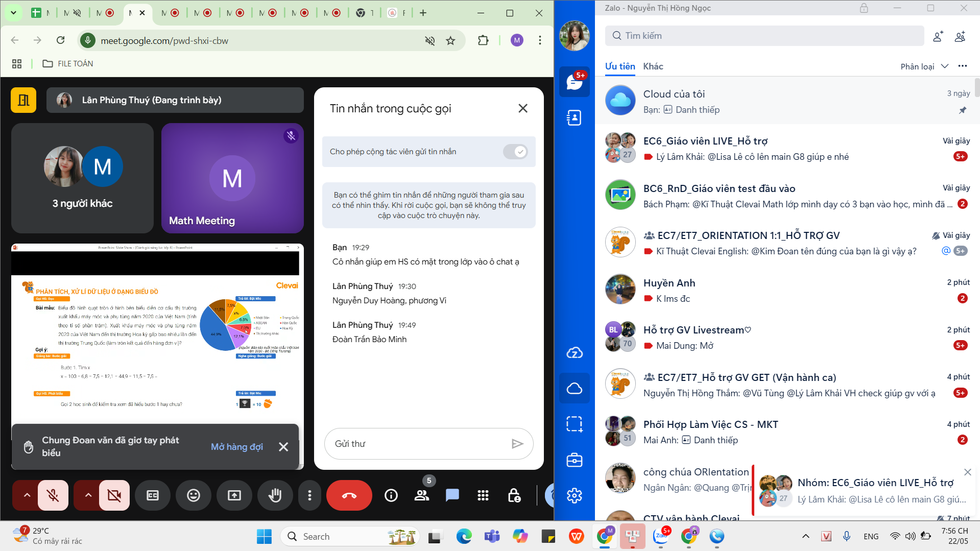Click the Zalo Tìm kiếm search box

(x=764, y=36)
